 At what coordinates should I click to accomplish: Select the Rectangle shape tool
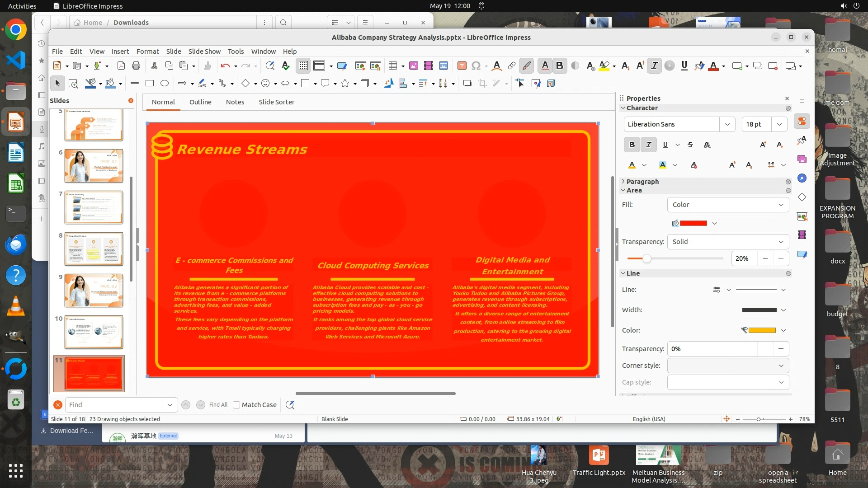tap(150, 83)
